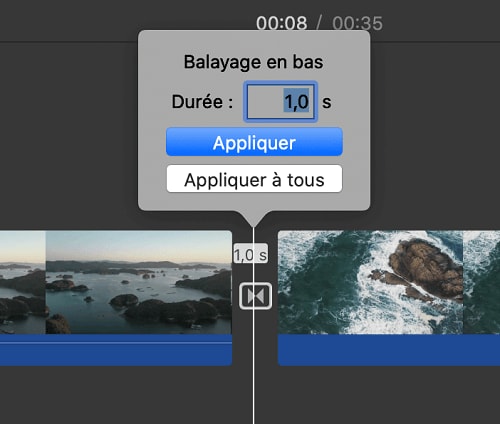Click the Appliquer à tous button
Viewport: 500px width, 424px height.
tap(254, 179)
